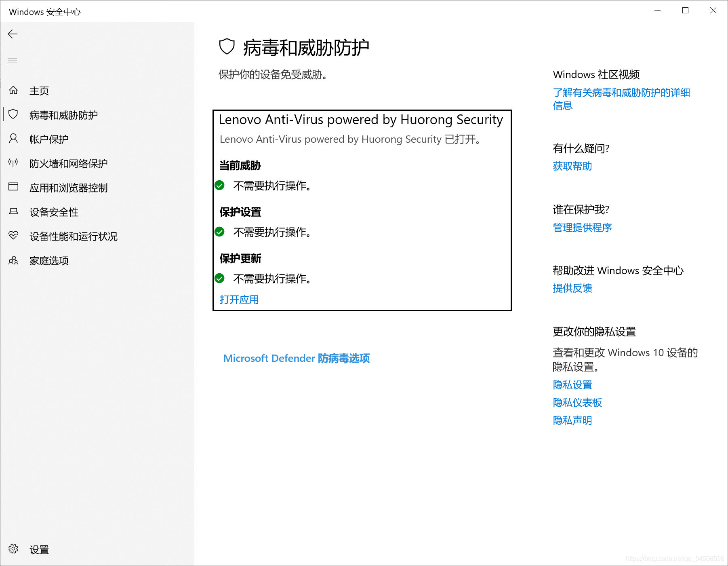Open 设备性能和运行状况 sidebar item
The width and height of the screenshot is (728, 566).
pos(73,237)
